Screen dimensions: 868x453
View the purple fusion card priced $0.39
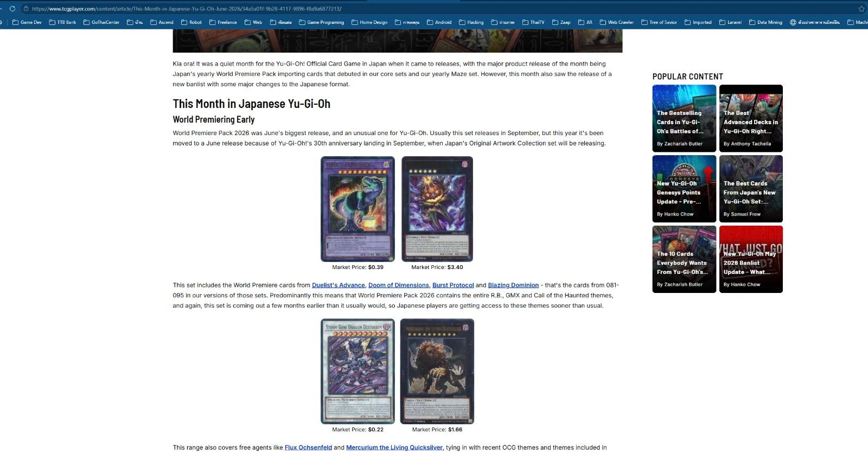pyautogui.click(x=358, y=209)
